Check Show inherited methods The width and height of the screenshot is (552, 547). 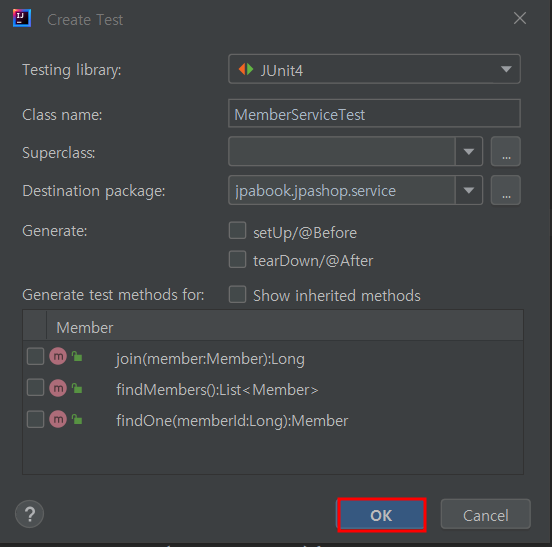tap(237, 294)
